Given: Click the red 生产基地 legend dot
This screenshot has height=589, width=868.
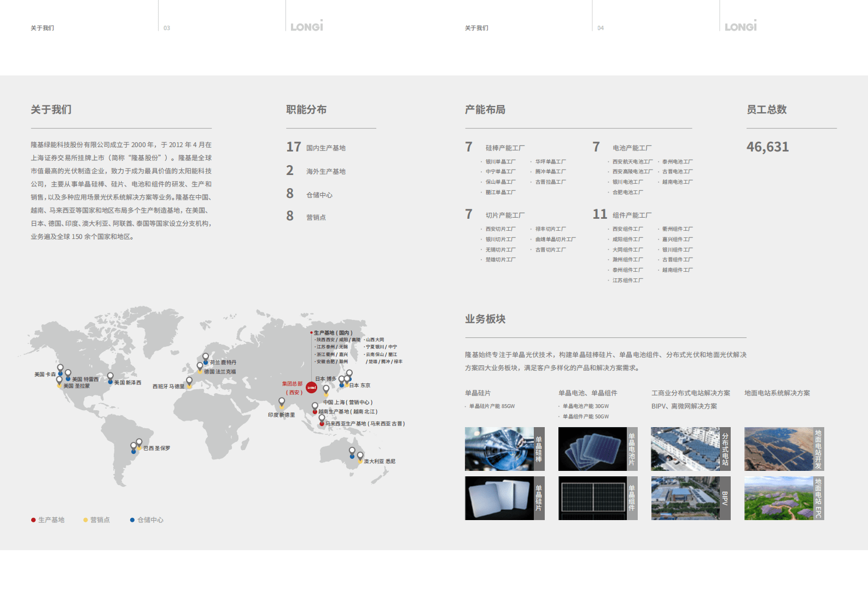Looking at the screenshot, I should [x=33, y=520].
